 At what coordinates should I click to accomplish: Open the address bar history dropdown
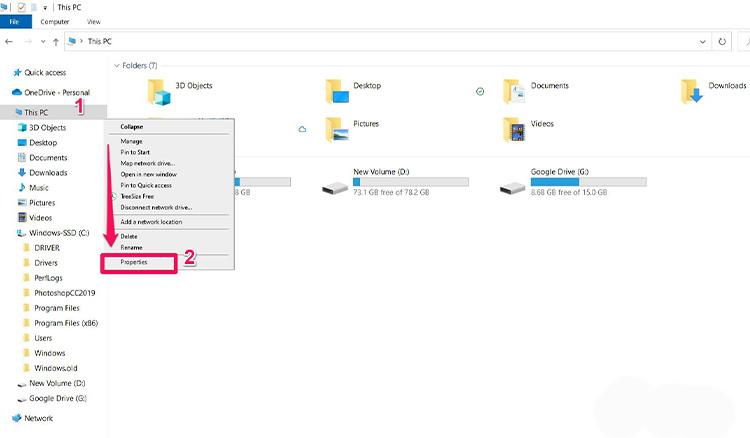[702, 42]
